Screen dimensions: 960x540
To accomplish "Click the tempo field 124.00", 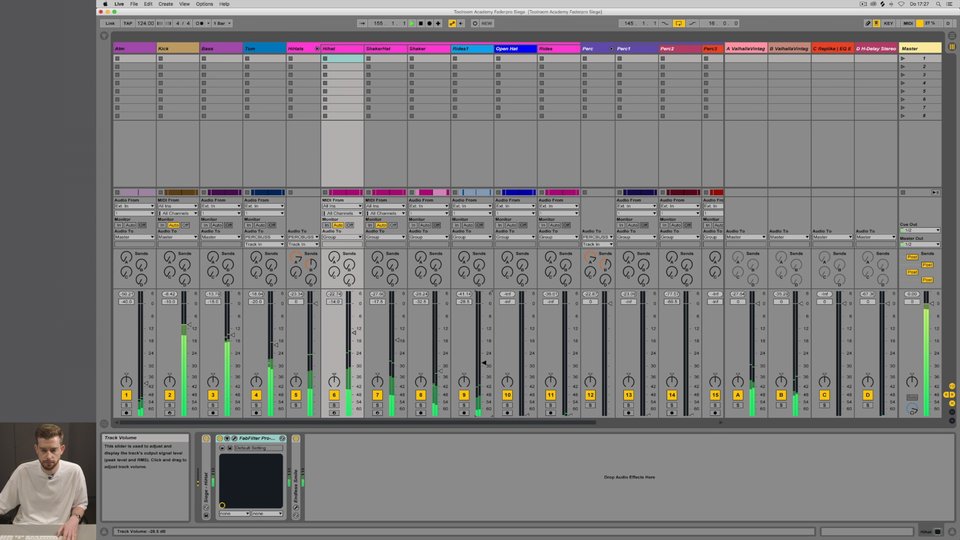I will point(145,23).
